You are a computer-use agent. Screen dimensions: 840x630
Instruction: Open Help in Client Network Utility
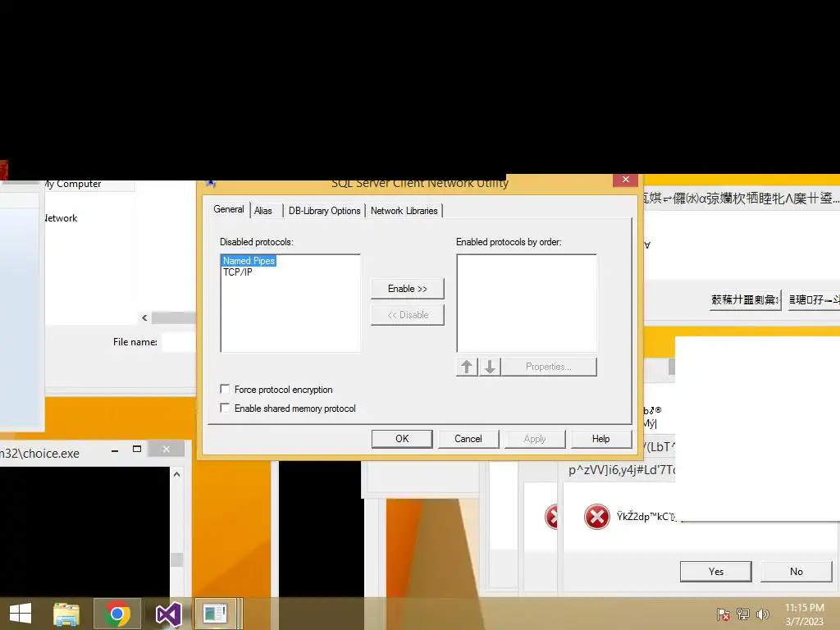[601, 439]
